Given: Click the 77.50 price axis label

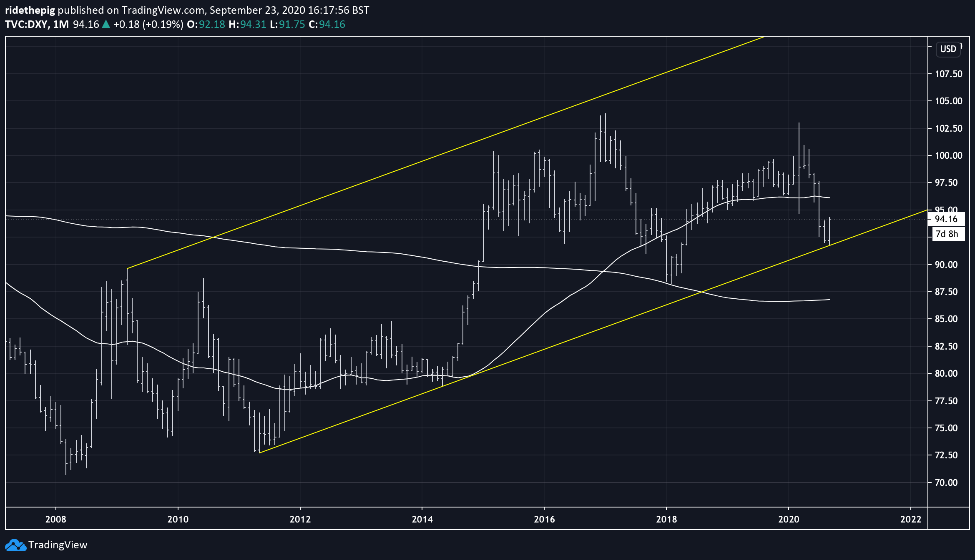Looking at the screenshot, I should click(946, 401).
